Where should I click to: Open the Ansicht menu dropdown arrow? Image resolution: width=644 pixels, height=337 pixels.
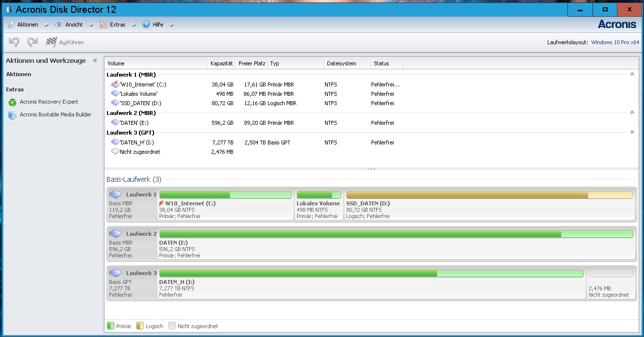pyautogui.click(x=90, y=25)
